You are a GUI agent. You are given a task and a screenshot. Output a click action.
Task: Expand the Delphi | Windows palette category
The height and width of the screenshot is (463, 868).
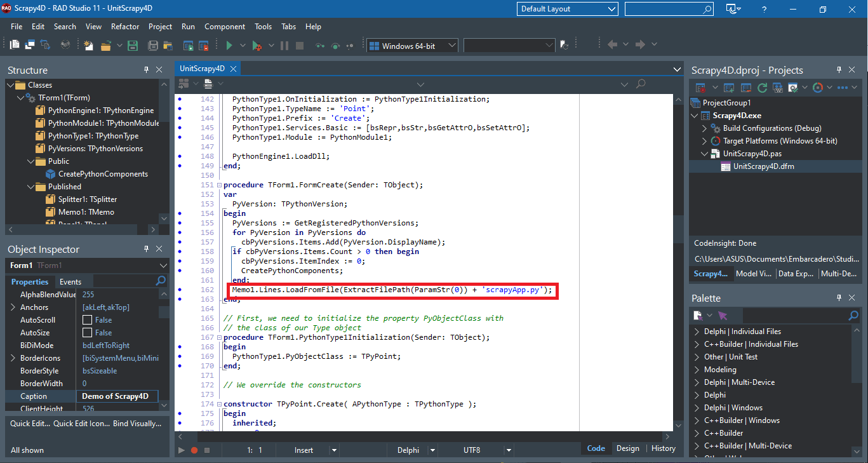click(697, 408)
